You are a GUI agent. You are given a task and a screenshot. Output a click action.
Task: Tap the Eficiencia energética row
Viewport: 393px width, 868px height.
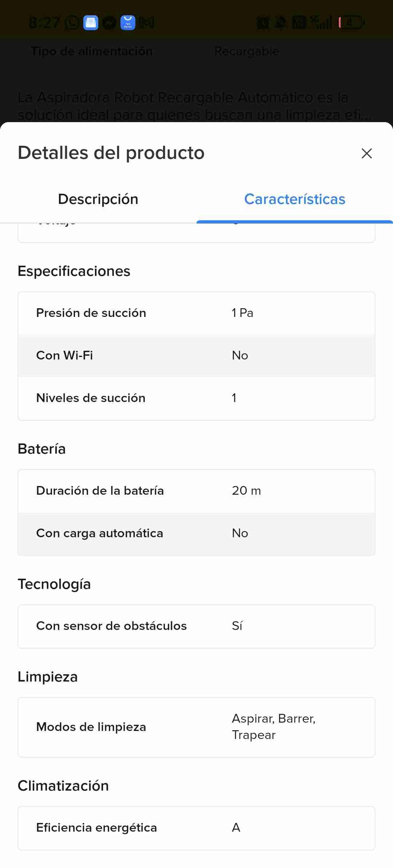[196, 828]
